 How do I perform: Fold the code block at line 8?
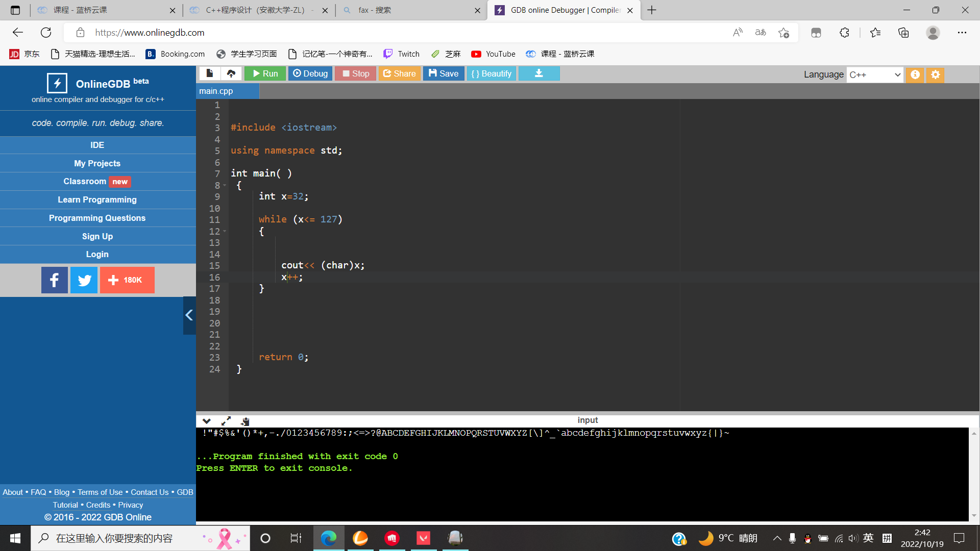(225, 185)
